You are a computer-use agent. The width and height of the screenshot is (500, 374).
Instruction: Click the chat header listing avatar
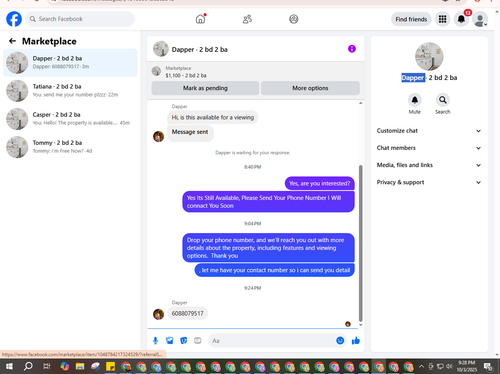161,49
